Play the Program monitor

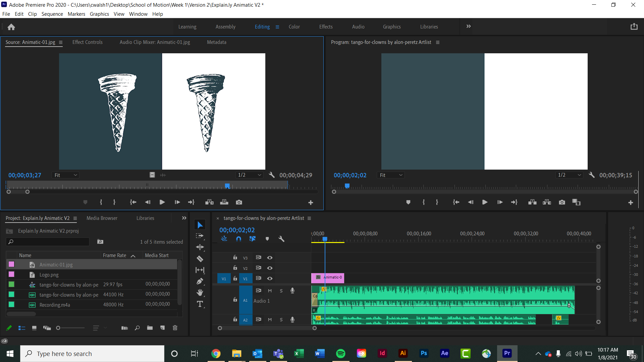[x=485, y=202]
